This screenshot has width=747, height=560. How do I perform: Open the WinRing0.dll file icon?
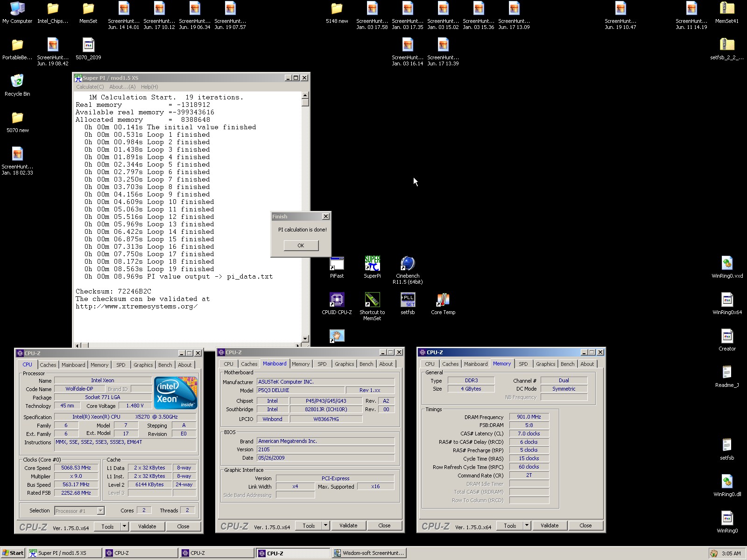click(727, 486)
